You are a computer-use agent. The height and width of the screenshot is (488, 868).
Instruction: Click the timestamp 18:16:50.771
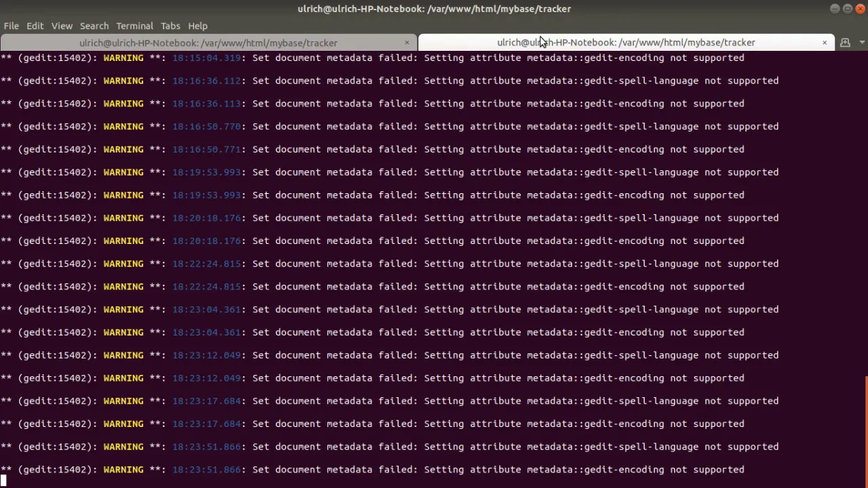(x=207, y=149)
